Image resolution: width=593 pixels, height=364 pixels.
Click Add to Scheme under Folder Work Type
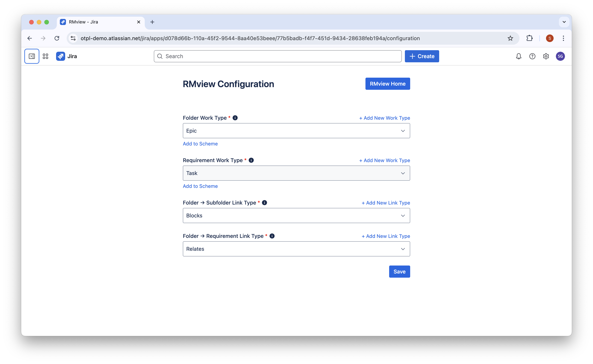(200, 144)
